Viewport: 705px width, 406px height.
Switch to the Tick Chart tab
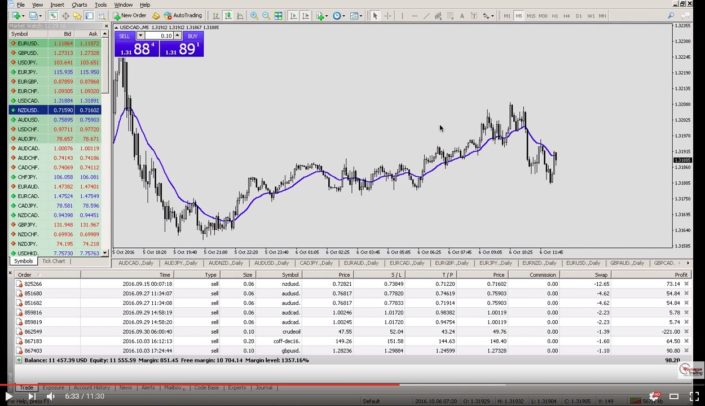coord(53,262)
